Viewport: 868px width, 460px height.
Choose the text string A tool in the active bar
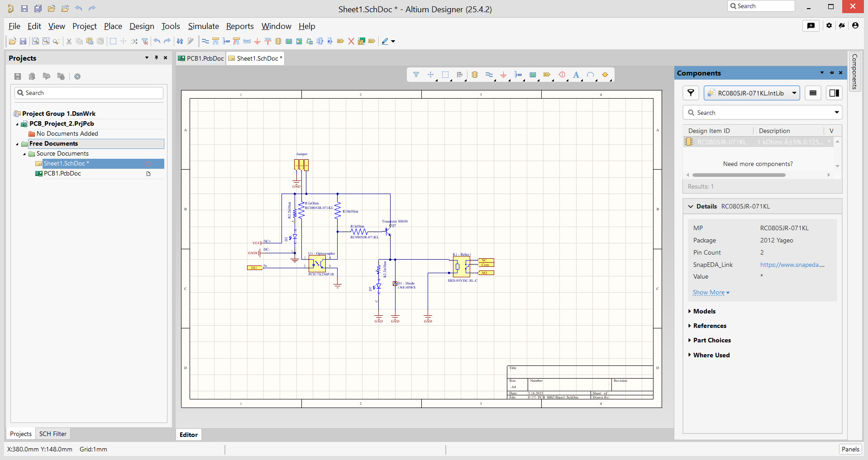tap(576, 75)
